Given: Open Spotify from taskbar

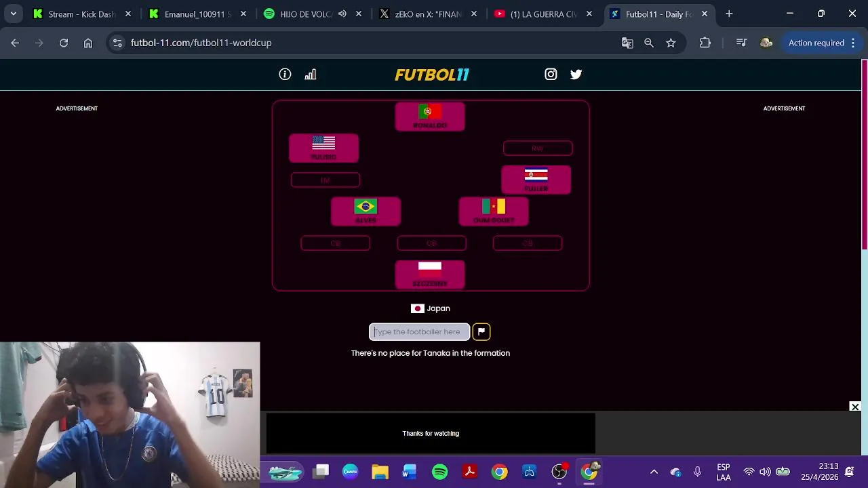Looking at the screenshot, I should point(439,472).
